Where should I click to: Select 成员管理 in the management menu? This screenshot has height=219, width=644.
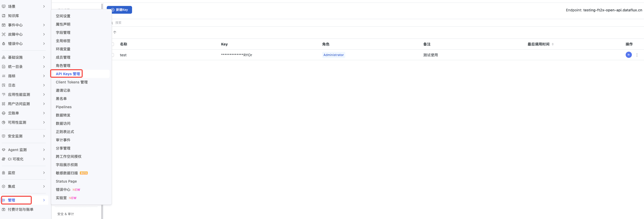pos(63,57)
